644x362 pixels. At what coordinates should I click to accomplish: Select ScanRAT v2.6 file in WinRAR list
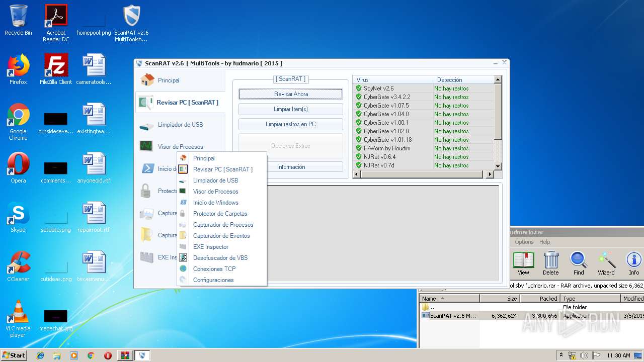[532, 316]
